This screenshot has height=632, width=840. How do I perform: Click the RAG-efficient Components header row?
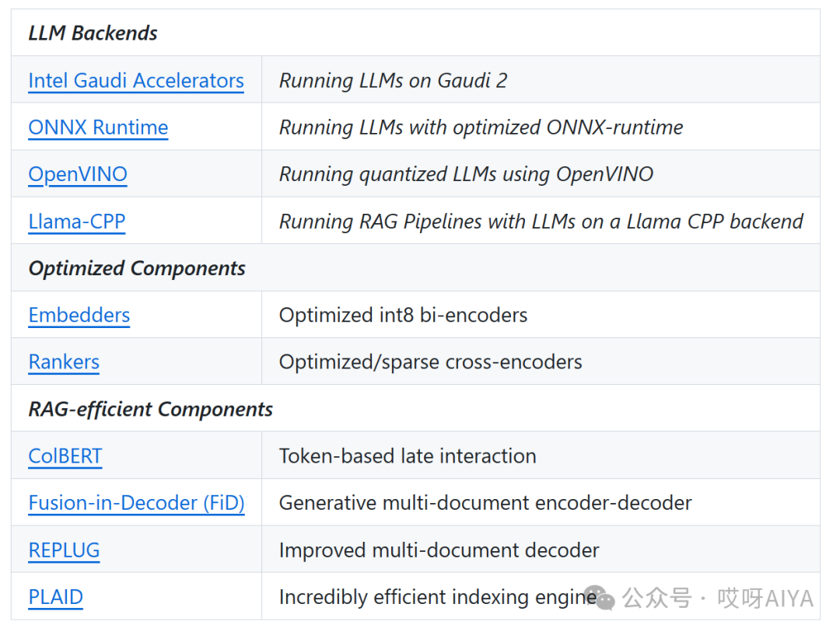tap(151, 410)
